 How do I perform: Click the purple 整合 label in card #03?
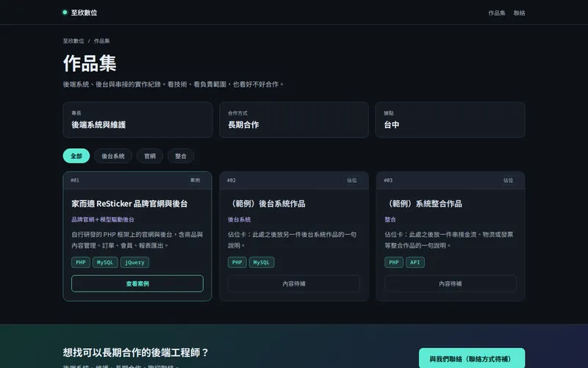[x=390, y=219]
